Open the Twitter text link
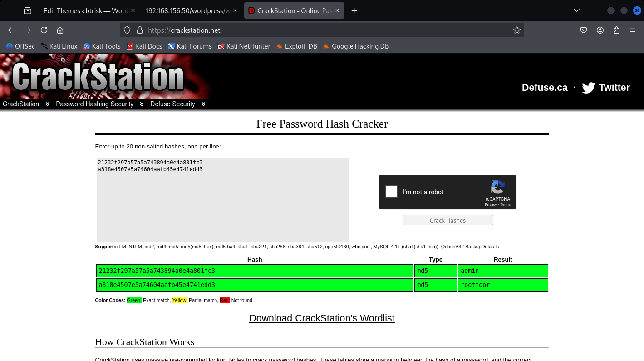The width and height of the screenshot is (644, 361). [614, 88]
